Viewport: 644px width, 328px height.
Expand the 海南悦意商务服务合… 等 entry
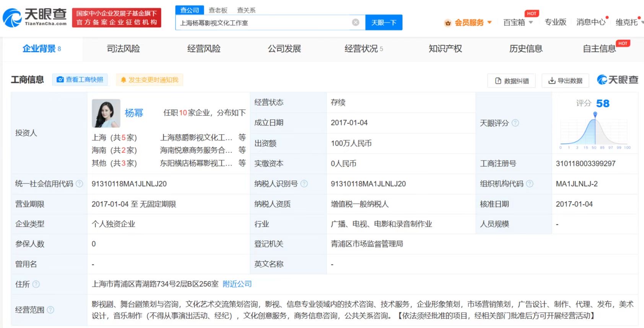pyautogui.click(x=203, y=150)
